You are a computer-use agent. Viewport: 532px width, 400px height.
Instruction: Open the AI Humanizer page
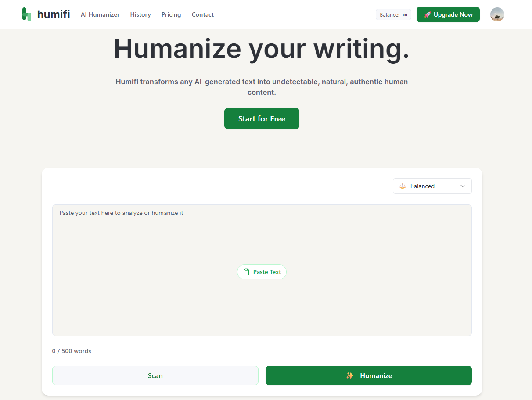pos(100,14)
